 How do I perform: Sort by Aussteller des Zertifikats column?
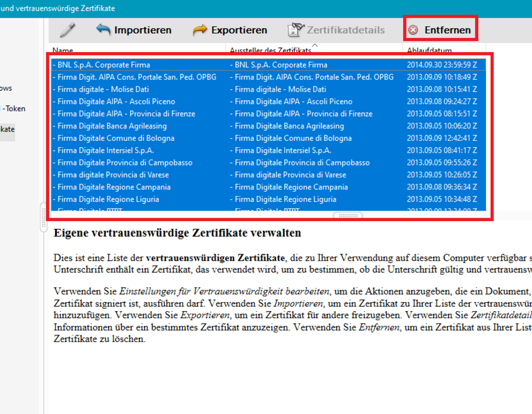pos(270,50)
